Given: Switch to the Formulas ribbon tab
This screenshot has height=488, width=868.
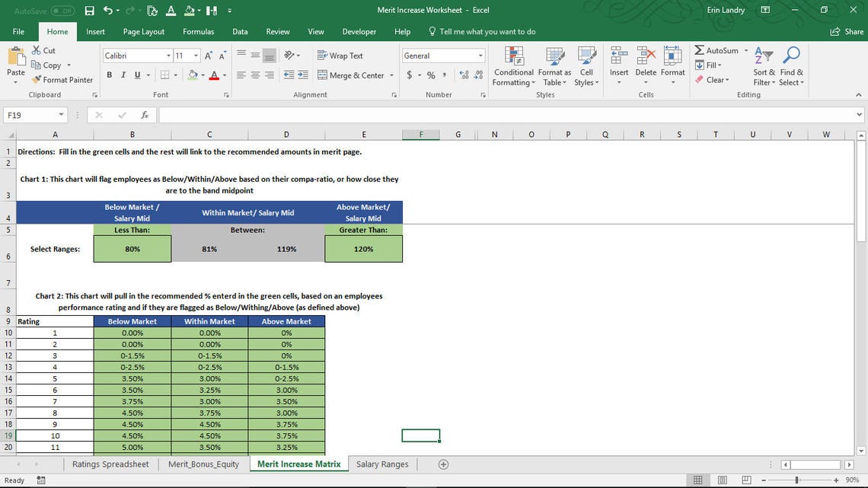Looking at the screenshot, I should point(199,31).
